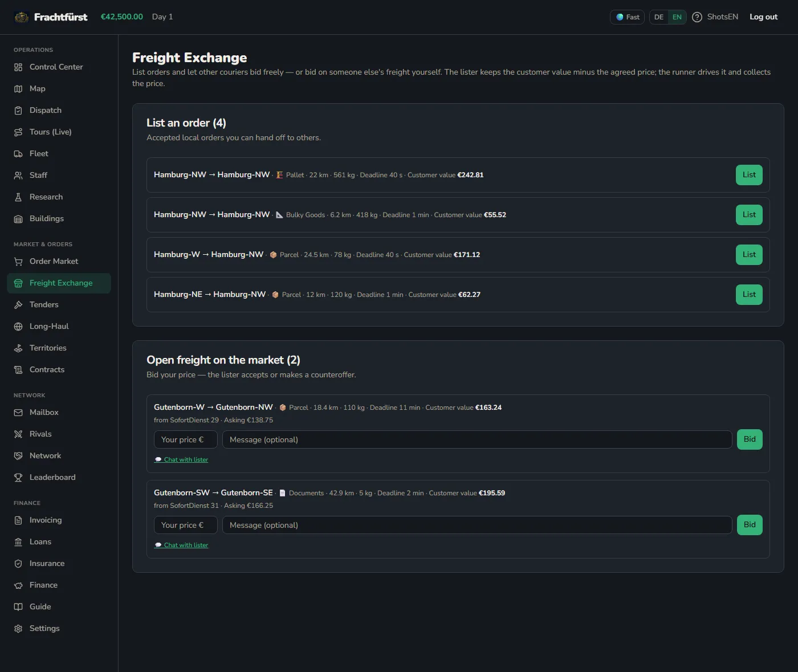Screen dimensions: 798x672
Task: Click the Settings gear icon
Action: (18, 629)
